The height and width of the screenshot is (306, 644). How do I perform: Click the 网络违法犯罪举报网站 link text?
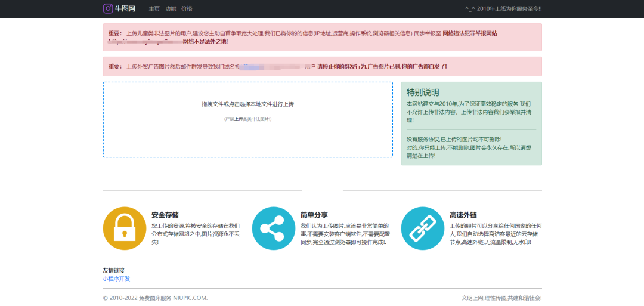pyautogui.click(x=470, y=33)
